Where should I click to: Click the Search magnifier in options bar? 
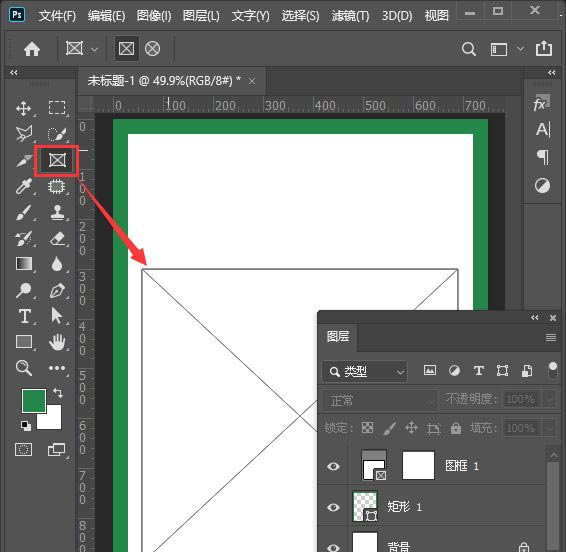[x=469, y=49]
